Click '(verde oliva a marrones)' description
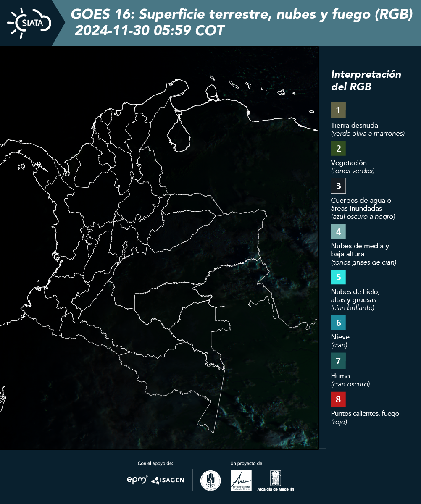Viewport: 421px width, 504px height. click(368, 134)
